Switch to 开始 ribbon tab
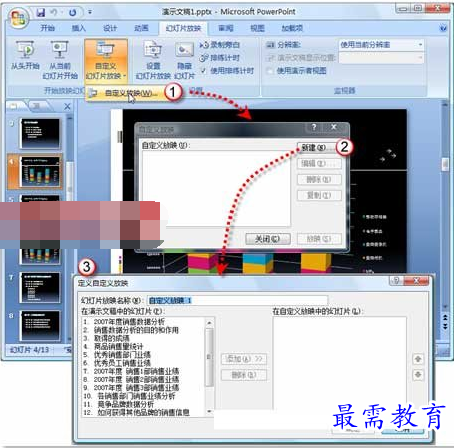454x448 pixels. point(48,28)
